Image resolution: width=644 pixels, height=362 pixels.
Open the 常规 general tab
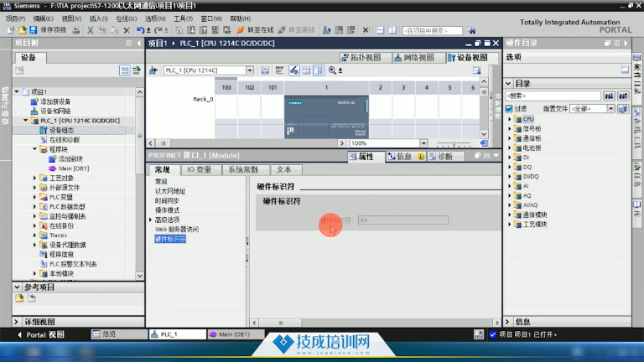162,169
